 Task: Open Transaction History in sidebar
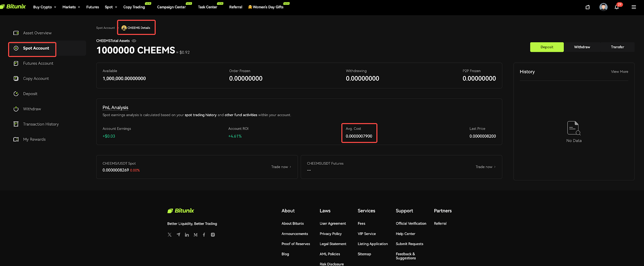41,124
